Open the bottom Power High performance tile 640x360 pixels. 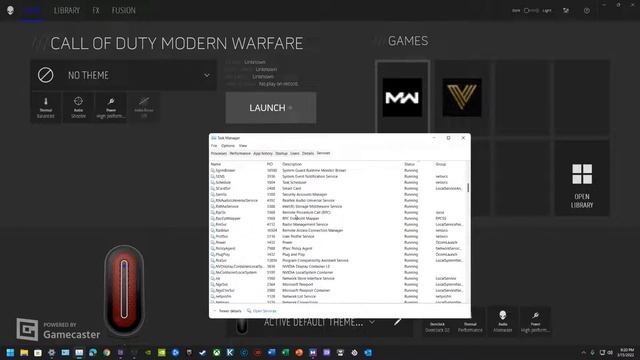click(x=535, y=322)
